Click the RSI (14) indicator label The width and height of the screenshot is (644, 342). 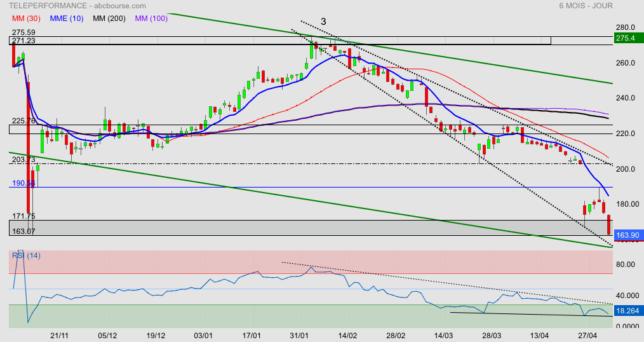[x=26, y=256]
